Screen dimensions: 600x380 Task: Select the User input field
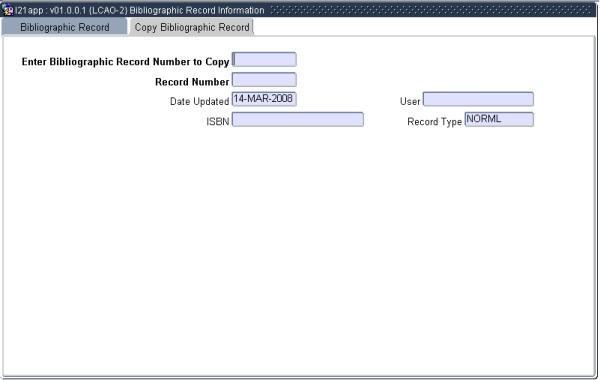(478, 99)
